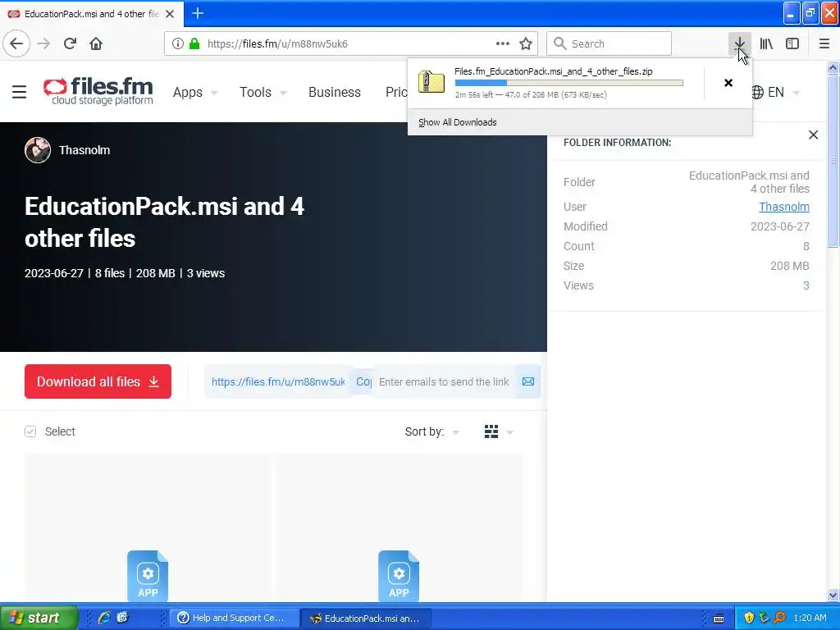Click the security shield tray icon
The image size is (840, 630).
pyautogui.click(x=749, y=618)
